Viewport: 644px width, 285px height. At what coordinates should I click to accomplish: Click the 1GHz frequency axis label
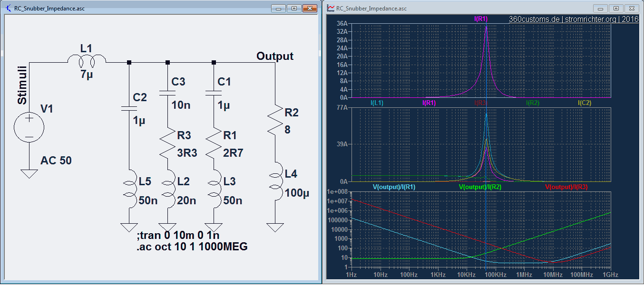tap(610, 275)
